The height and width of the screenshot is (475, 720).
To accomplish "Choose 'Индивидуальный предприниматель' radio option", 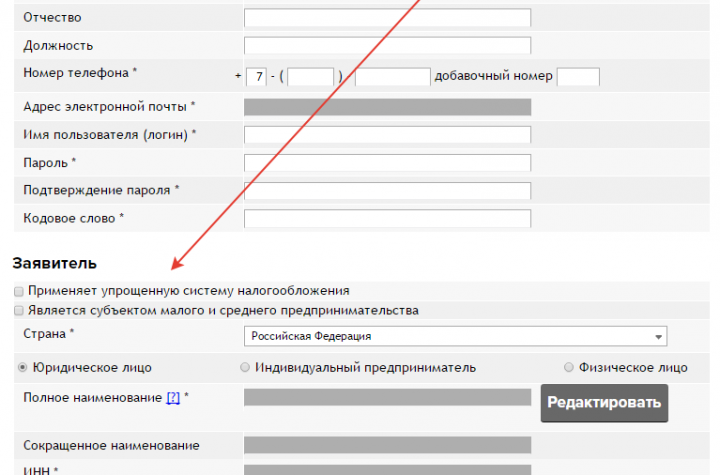I will [245, 368].
